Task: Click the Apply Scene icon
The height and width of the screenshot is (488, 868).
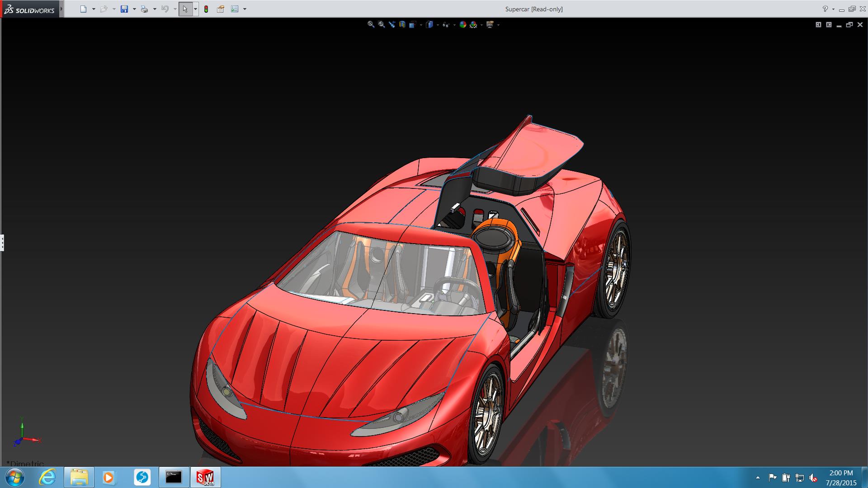Action: pyautogui.click(x=473, y=24)
